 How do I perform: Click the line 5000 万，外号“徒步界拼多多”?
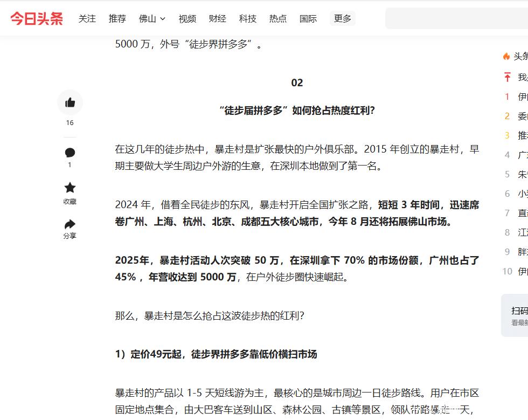(x=189, y=44)
